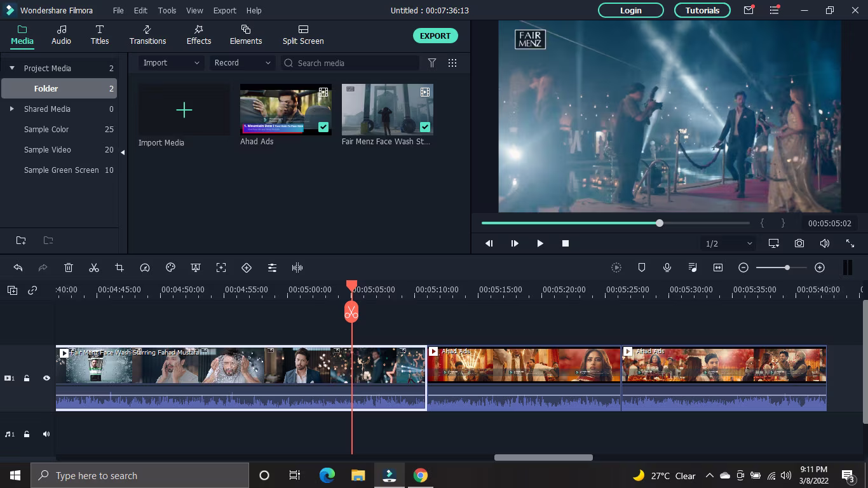Click the Green Screen tool icon
This screenshot has width=868, height=488.
[196, 268]
